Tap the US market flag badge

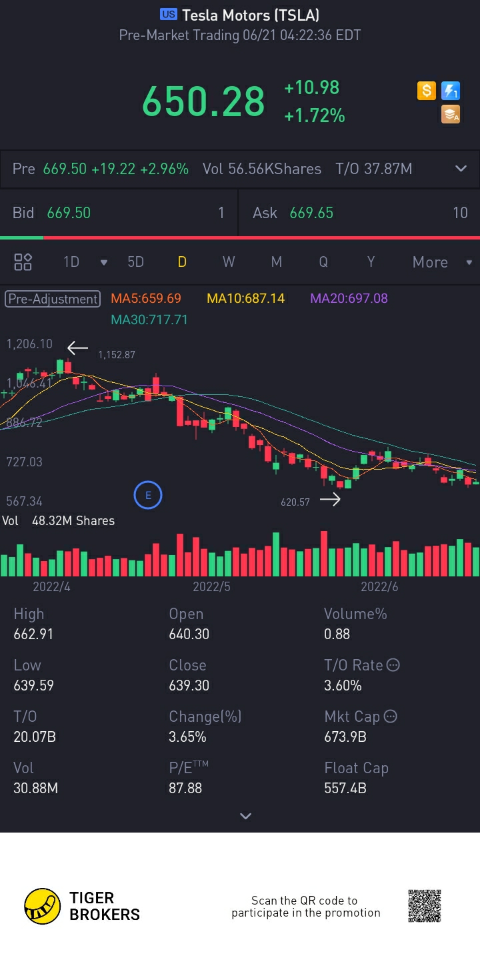pyautogui.click(x=169, y=15)
